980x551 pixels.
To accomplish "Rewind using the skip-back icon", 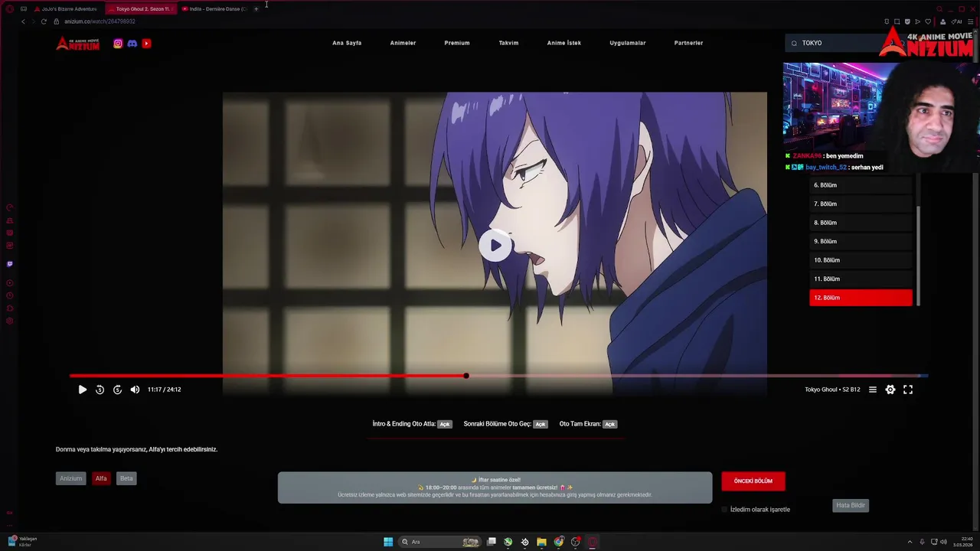I will pos(100,390).
